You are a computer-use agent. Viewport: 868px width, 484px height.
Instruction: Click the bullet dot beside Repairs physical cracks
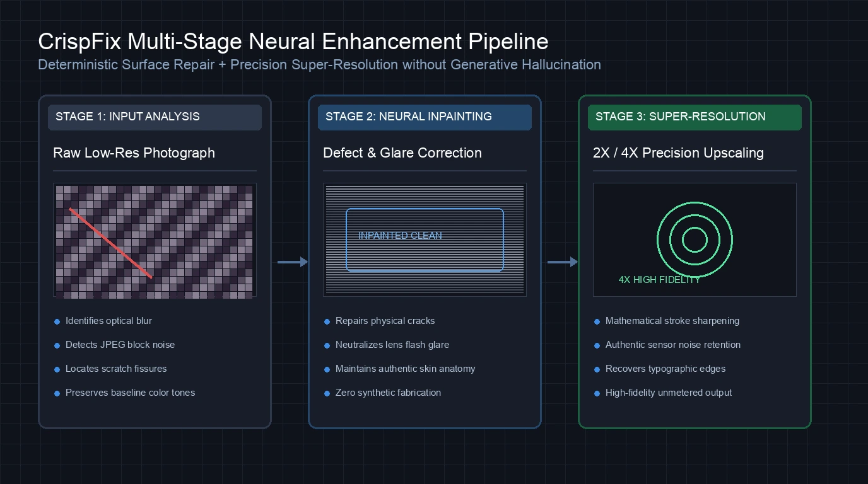(x=327, y=321)
